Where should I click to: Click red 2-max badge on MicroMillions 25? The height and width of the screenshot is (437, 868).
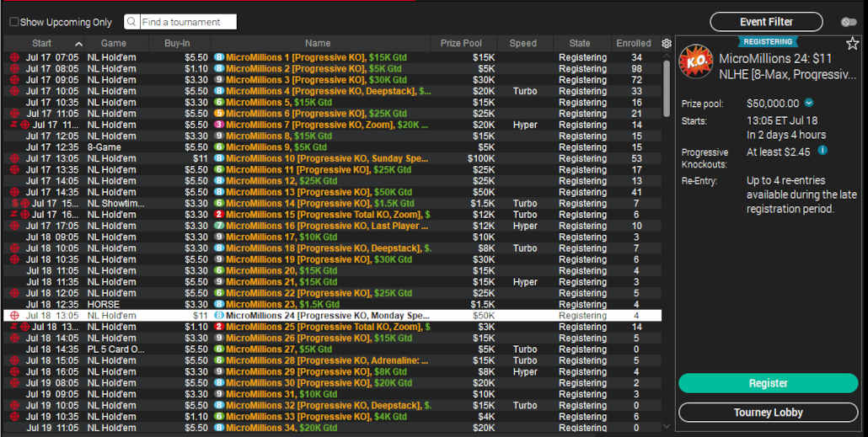click(219, 327)
